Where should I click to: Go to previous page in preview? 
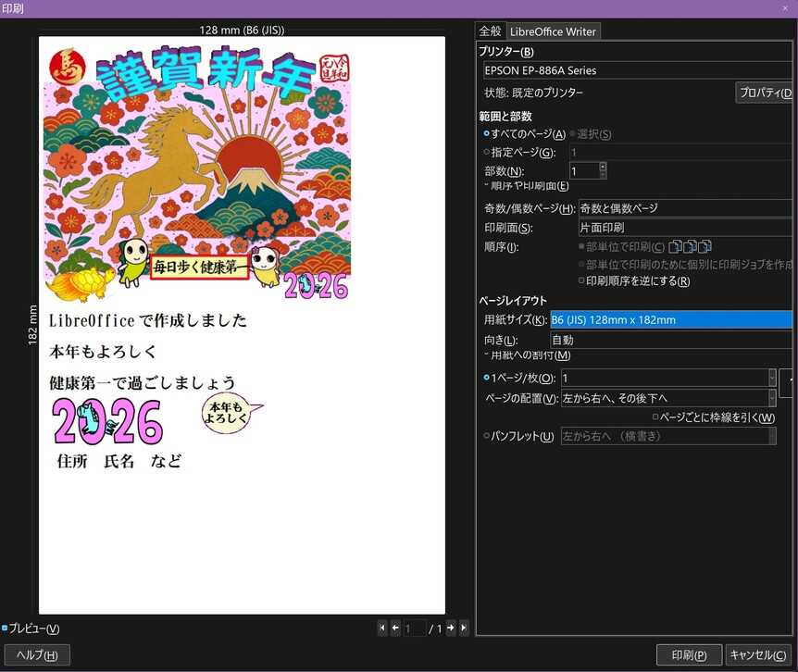point(395,628)
